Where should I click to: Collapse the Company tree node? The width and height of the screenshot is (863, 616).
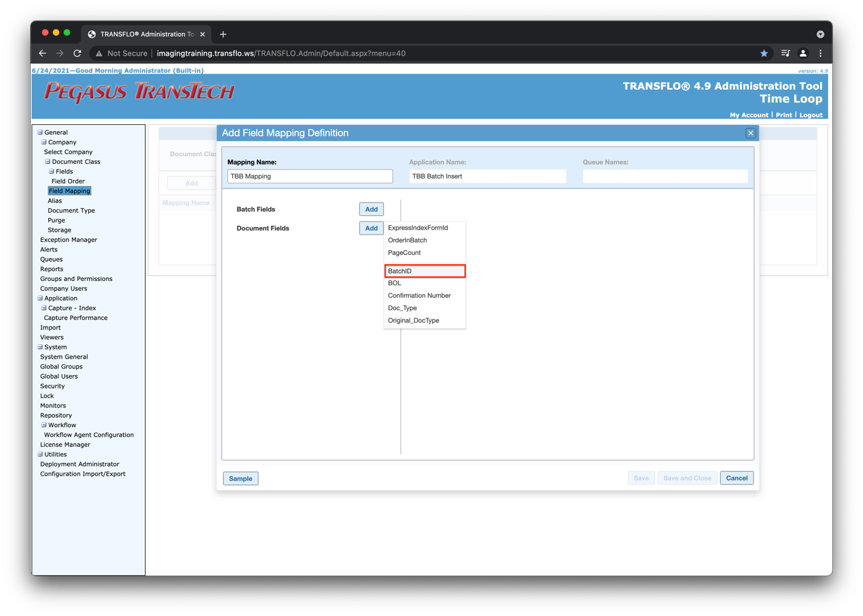coord(44,142)
